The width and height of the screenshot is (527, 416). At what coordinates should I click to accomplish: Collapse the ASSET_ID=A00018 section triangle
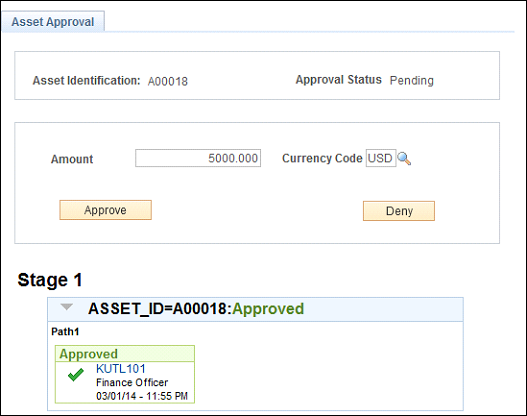[x=67, y=307]
